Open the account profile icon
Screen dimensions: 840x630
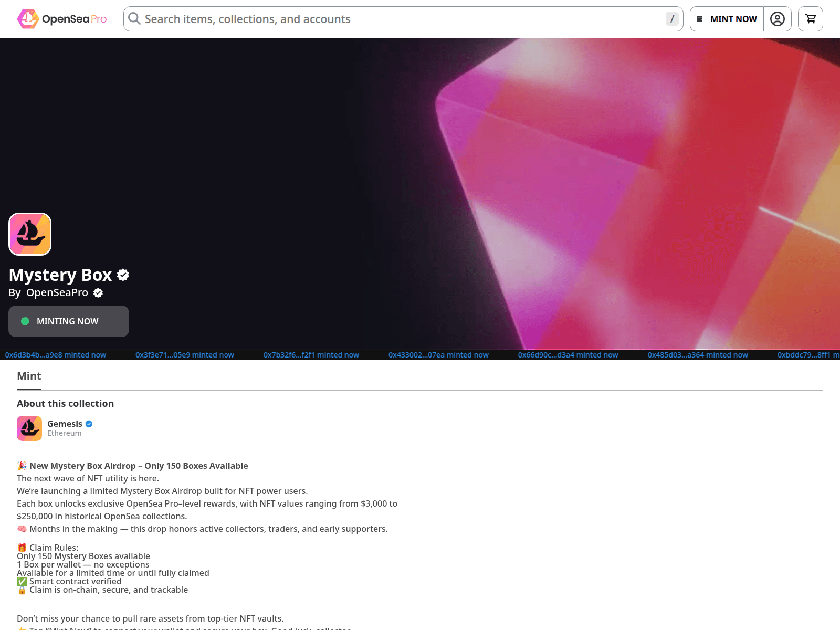[778, 19]
